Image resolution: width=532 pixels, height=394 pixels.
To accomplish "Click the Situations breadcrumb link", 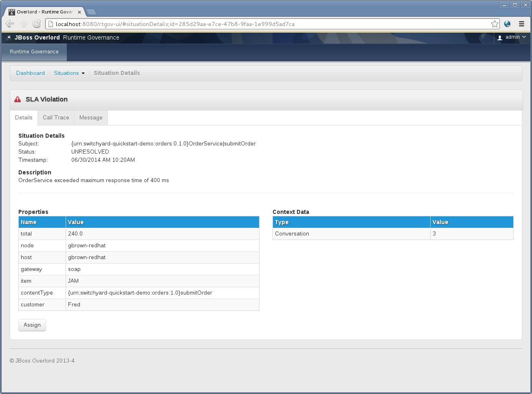I will tap(66, 73).
